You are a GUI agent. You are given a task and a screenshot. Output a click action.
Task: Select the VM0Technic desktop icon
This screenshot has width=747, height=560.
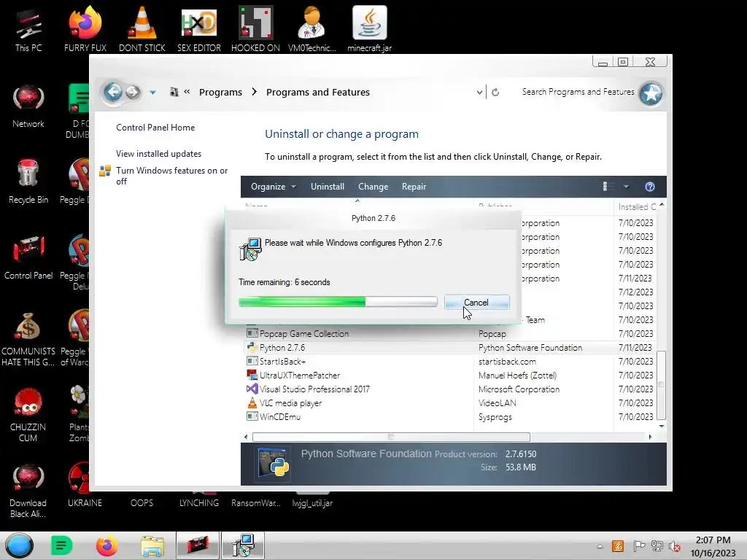[x=312, y=29]
